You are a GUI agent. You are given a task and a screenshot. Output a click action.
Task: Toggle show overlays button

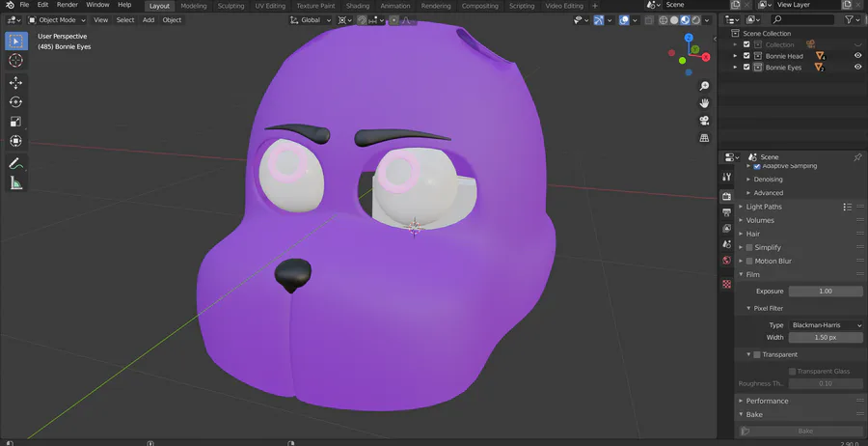coord(624,20)
